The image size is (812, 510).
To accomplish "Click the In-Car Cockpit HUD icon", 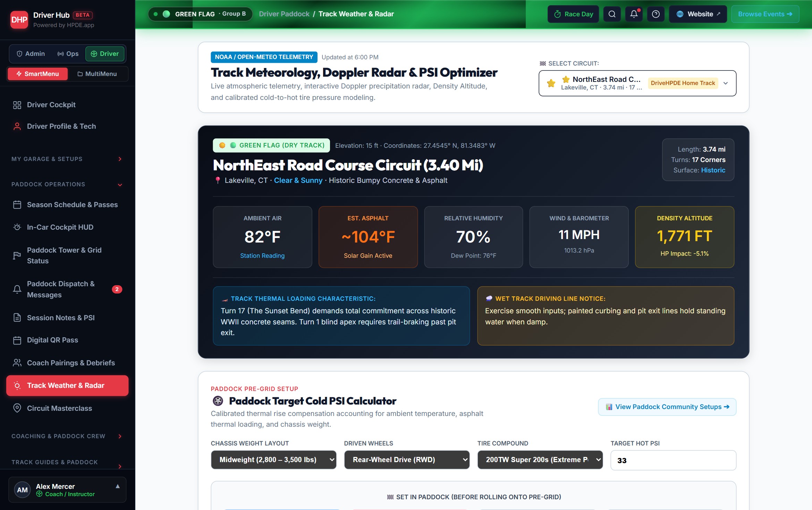I will [x=17, y=227].
